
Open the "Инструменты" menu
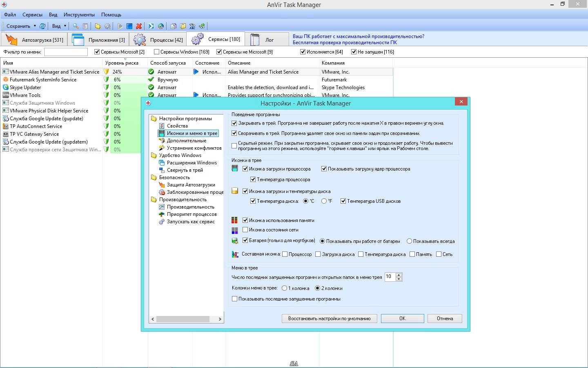tap(79, 14)
